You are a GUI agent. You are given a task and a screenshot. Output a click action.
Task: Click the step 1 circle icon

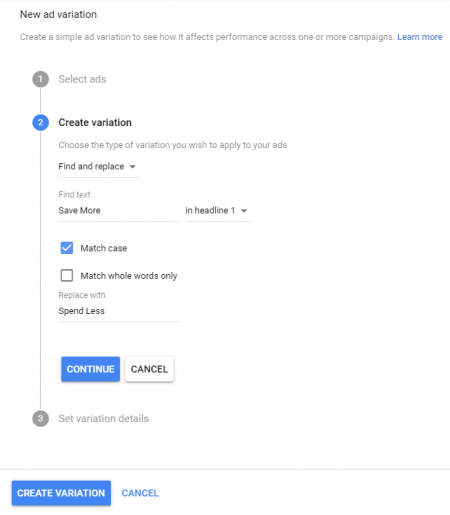click(40, 79)
